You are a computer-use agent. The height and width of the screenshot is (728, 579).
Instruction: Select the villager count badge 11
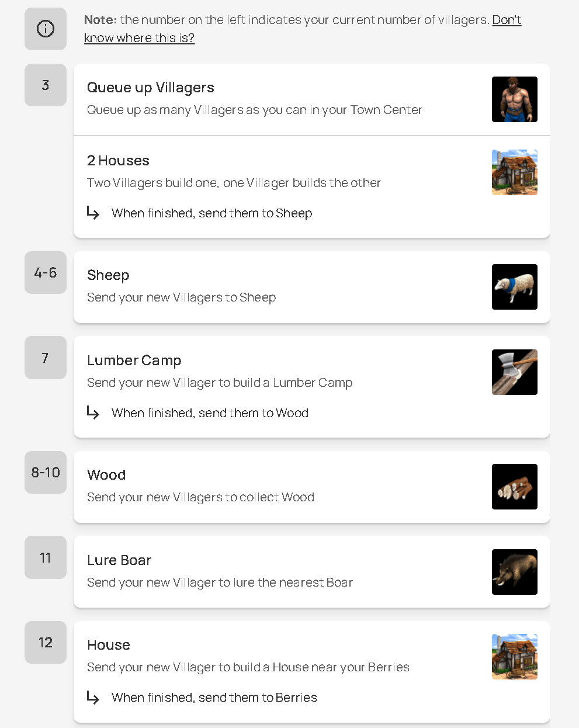46,558
